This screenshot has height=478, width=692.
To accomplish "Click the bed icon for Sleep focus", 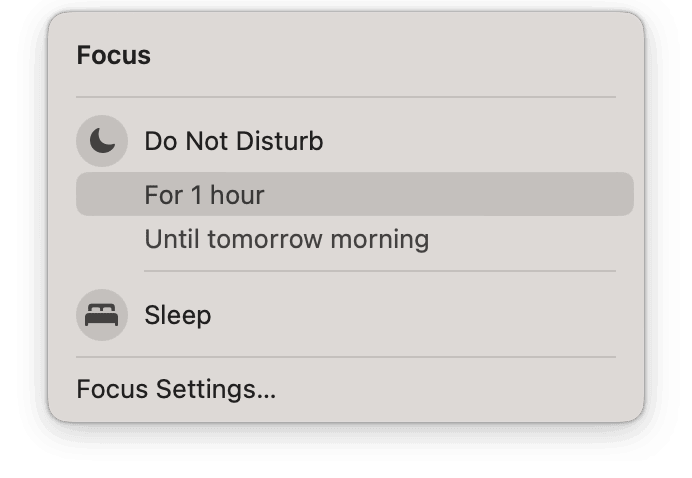I will 102,315.
